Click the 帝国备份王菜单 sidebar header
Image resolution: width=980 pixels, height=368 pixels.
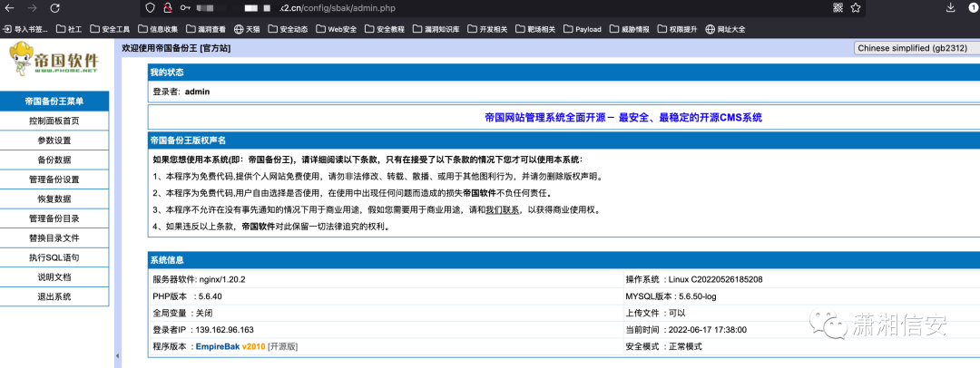pos(54,101)
